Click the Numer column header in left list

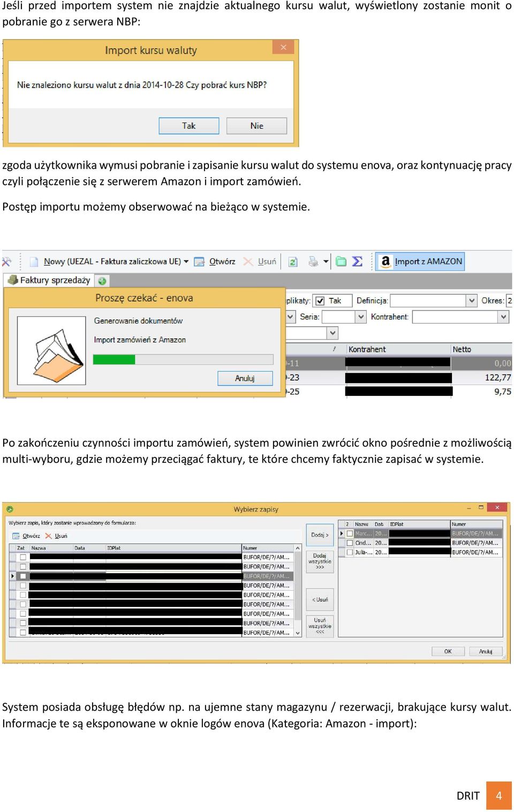point(268,548)
